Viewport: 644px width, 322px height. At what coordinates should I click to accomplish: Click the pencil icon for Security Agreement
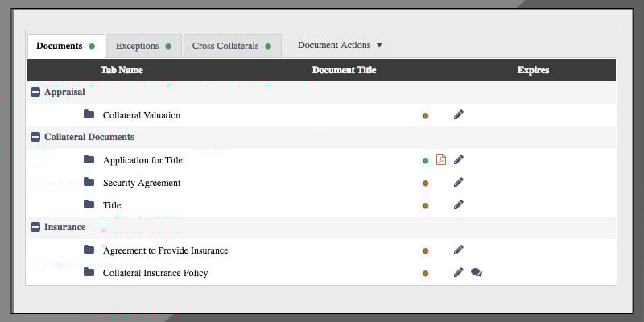[458, 183]
